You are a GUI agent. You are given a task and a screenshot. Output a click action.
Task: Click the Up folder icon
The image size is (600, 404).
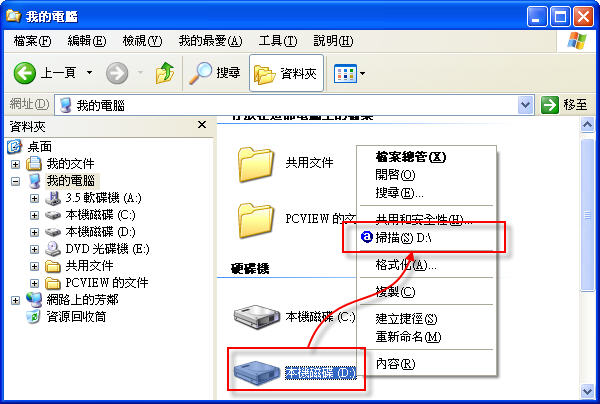165,73
